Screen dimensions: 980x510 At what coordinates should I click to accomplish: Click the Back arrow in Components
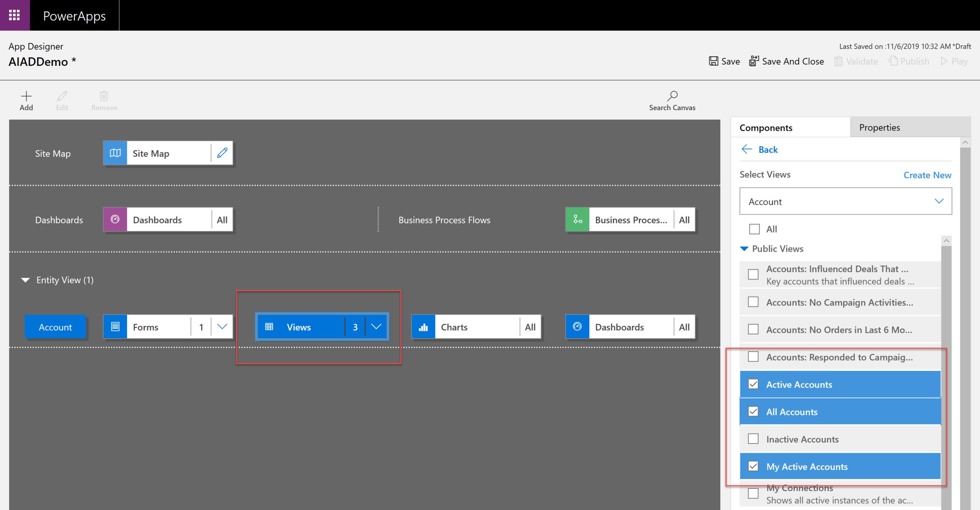pos(747,149)
